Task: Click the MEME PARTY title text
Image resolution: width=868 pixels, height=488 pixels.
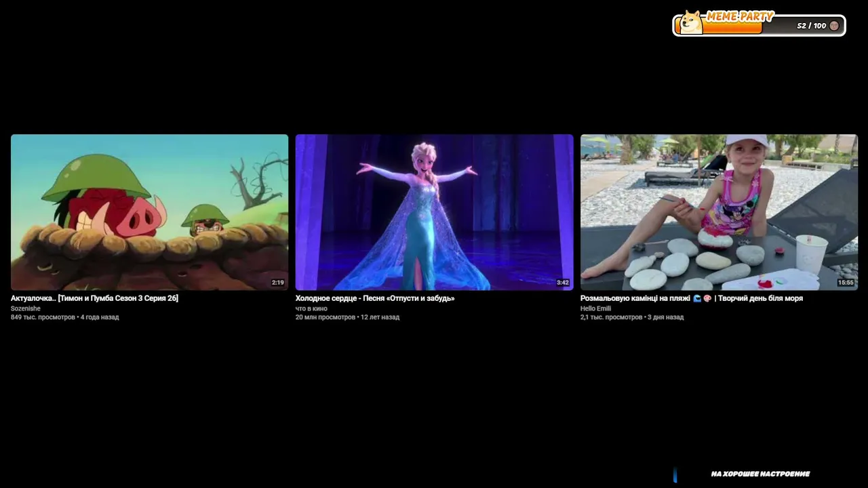Action: (x=740, y=16)
